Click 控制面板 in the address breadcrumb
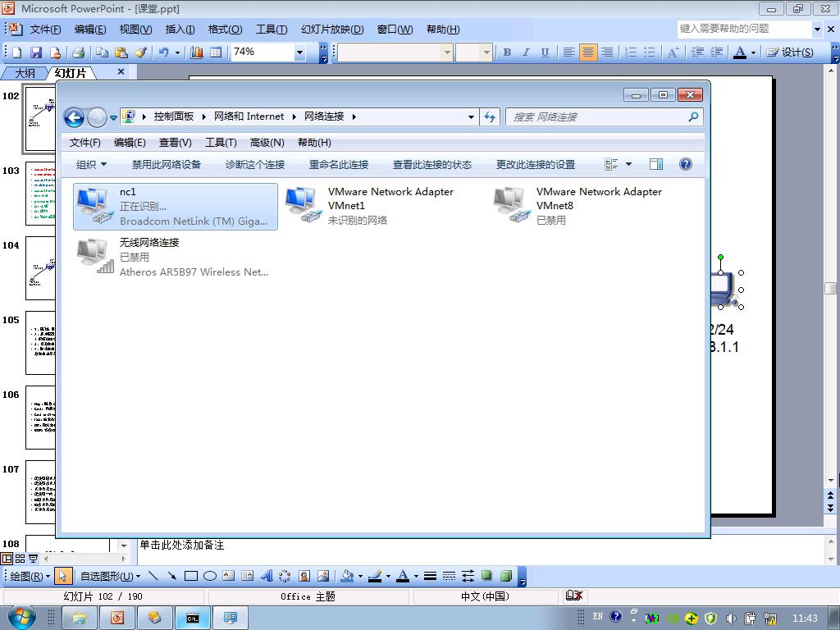Viewport: 840px width, 630px height. point(174,116)
